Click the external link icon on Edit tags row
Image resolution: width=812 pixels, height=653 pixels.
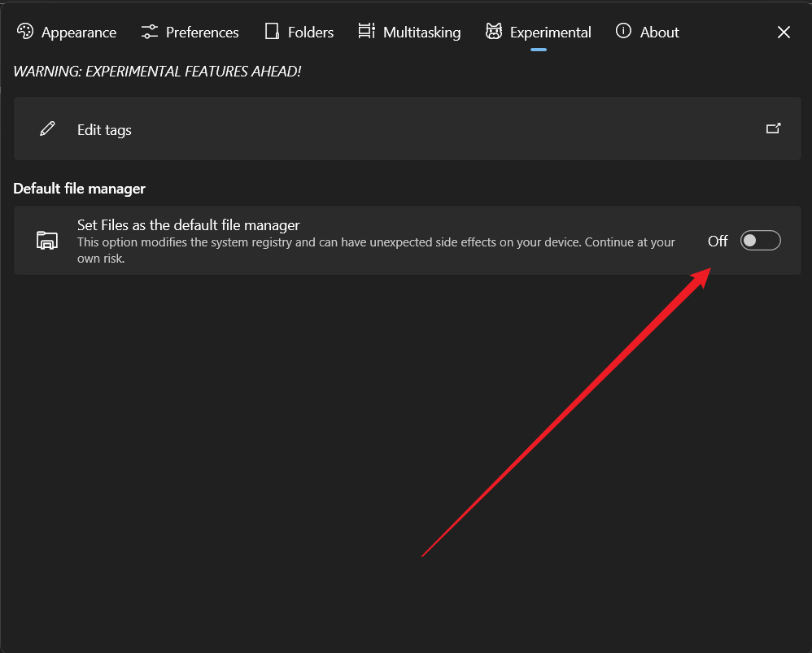point(773,128)
